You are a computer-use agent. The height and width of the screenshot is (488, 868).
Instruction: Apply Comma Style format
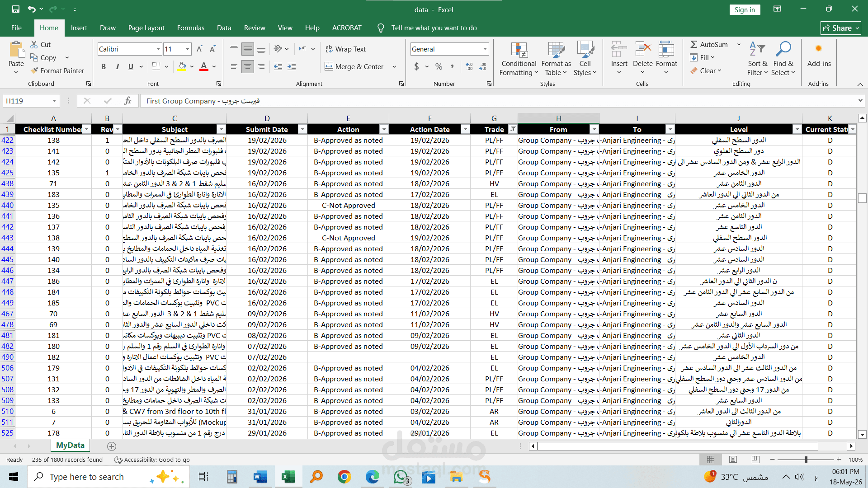pyautogui.click(x=452, y=66)
